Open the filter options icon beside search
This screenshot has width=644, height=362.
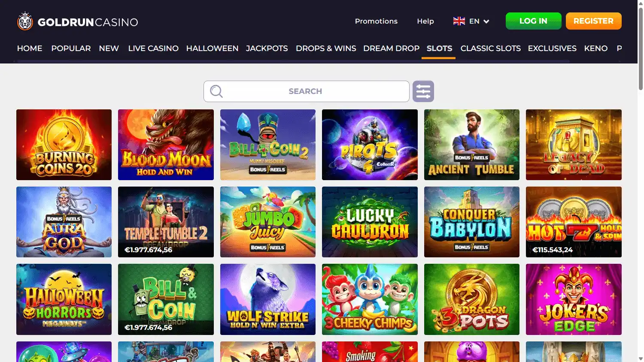[x=423, y=91]
